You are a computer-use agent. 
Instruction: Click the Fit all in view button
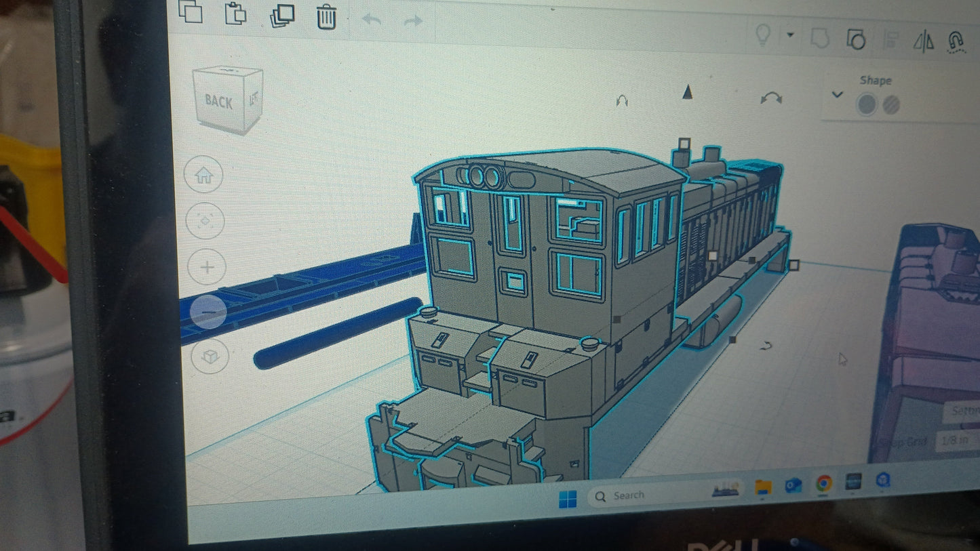205,221
